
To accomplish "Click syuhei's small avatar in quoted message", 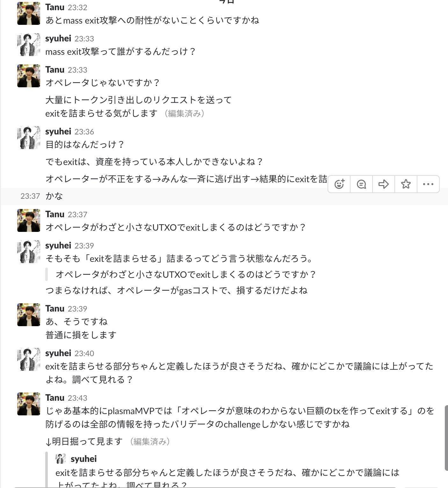I will [61, 459].
